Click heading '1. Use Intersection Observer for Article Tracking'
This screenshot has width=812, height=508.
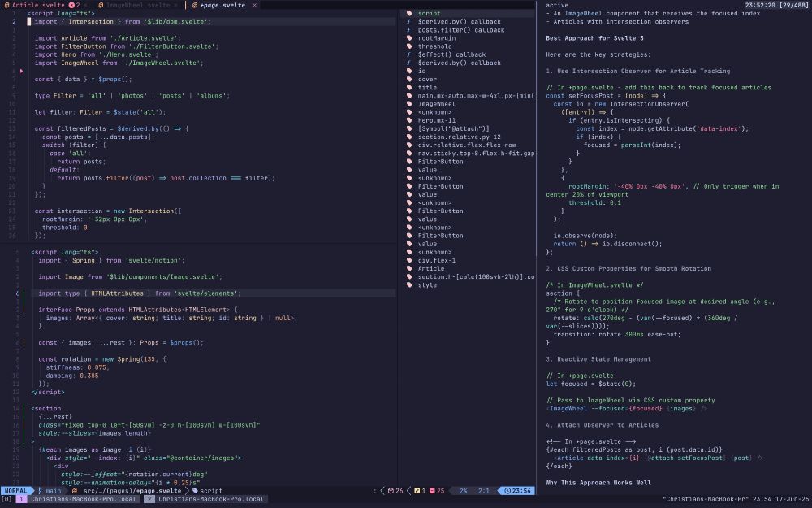tap(638, 71)
